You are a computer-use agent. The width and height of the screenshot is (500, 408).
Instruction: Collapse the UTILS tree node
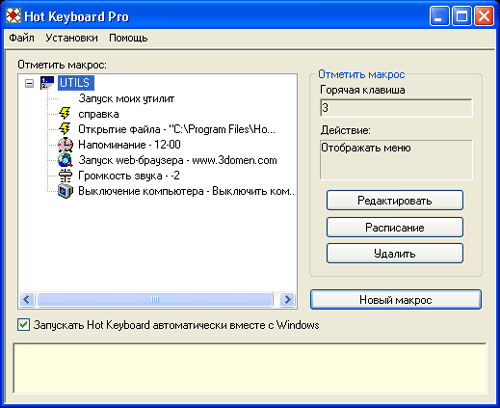pos(29,83)
